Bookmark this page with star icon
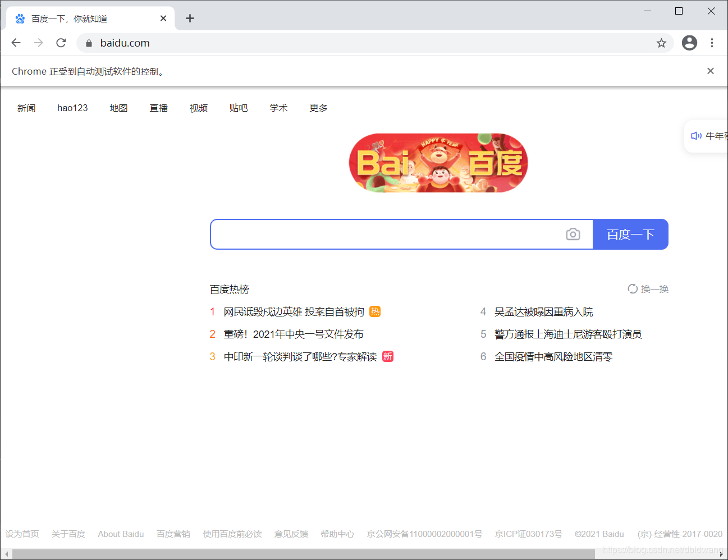Screen dimensions: 728x560 [661, 43]
